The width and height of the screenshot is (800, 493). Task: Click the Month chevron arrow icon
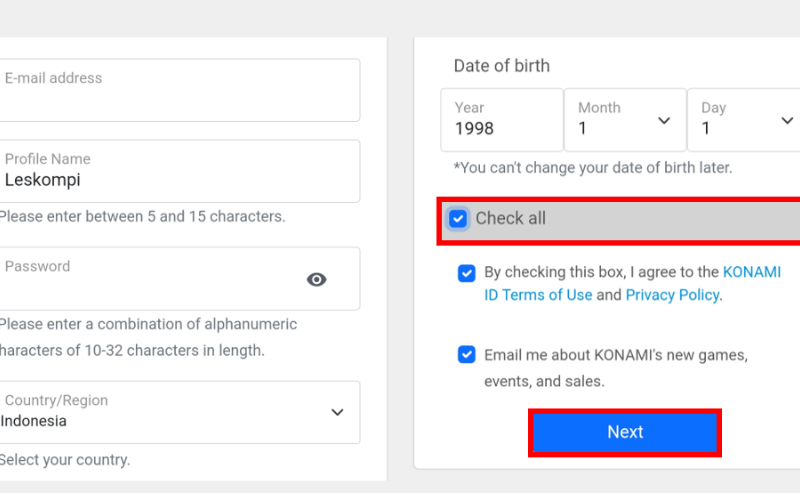pos(664,121)
